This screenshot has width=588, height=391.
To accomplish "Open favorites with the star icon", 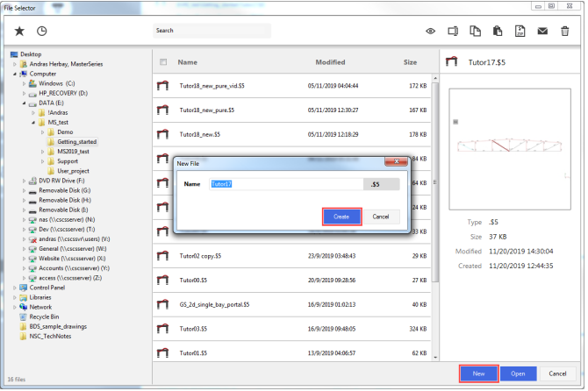I will (19, 31).
